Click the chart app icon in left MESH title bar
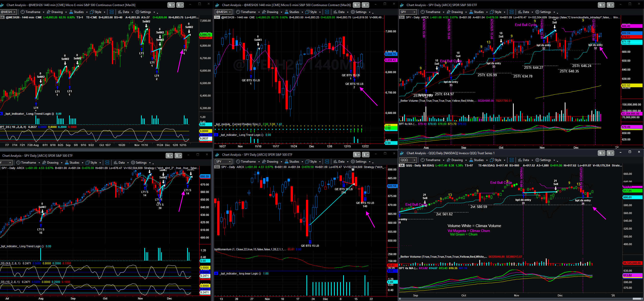 point(2,5)
